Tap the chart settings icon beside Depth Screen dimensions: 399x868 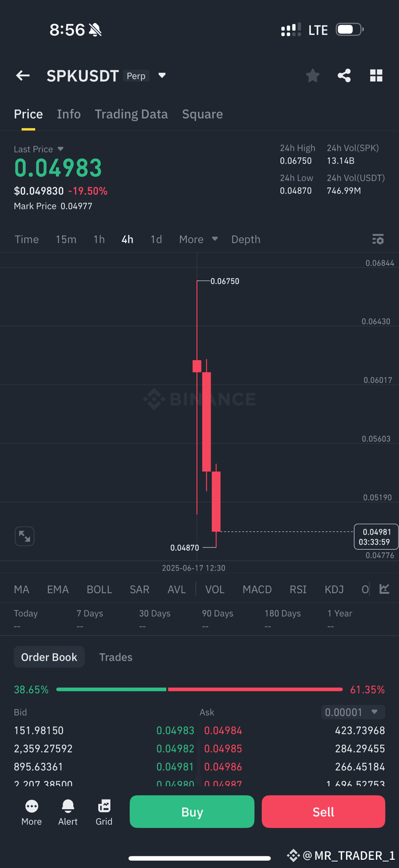coord(378,239)
